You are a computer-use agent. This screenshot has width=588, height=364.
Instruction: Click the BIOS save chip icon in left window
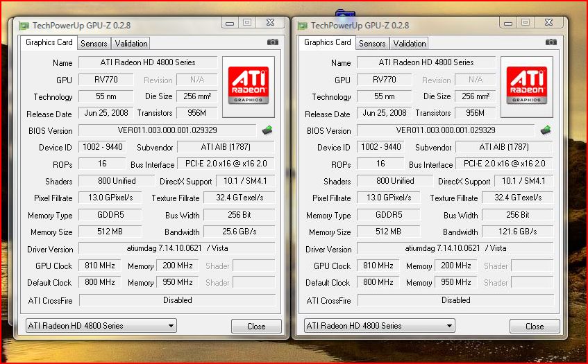267,130
